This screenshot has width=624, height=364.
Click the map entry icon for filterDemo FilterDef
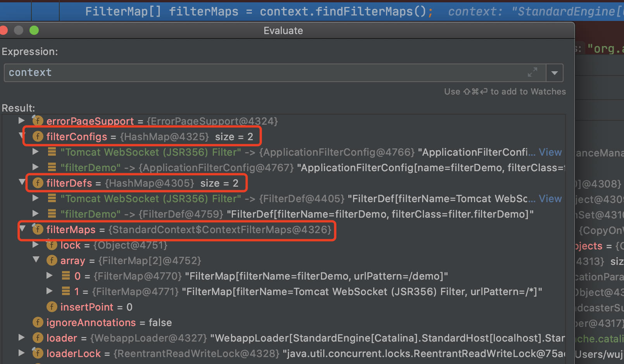[52, 214]
